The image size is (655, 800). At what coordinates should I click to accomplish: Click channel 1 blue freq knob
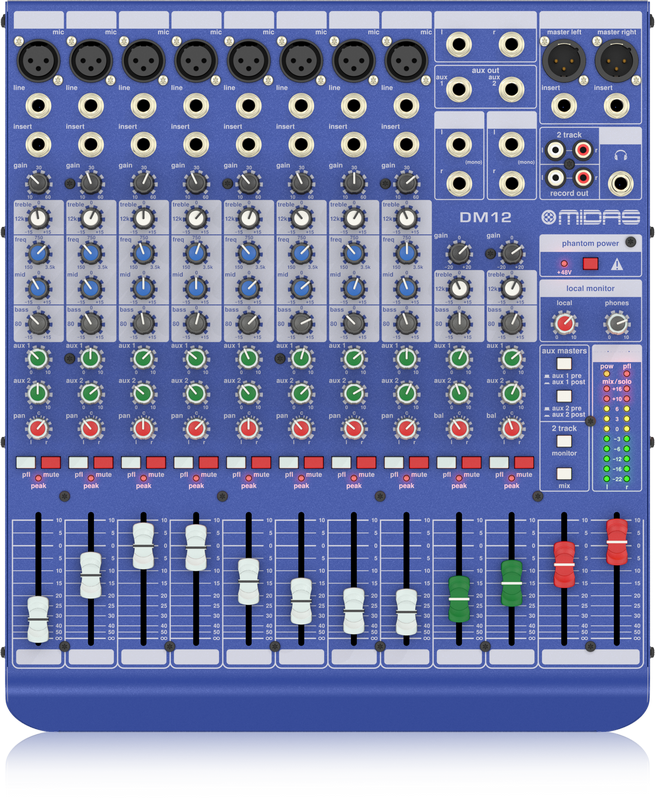[38, 254]
